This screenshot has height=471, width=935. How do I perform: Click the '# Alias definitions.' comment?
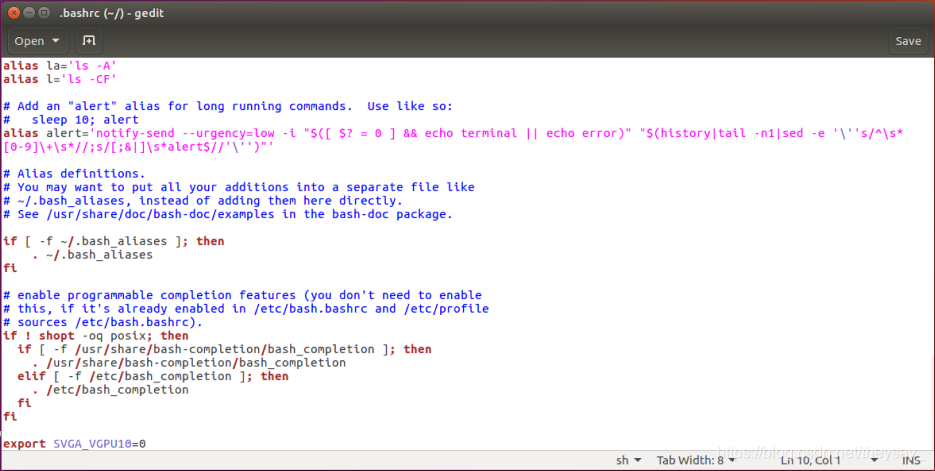coord(74,173)
